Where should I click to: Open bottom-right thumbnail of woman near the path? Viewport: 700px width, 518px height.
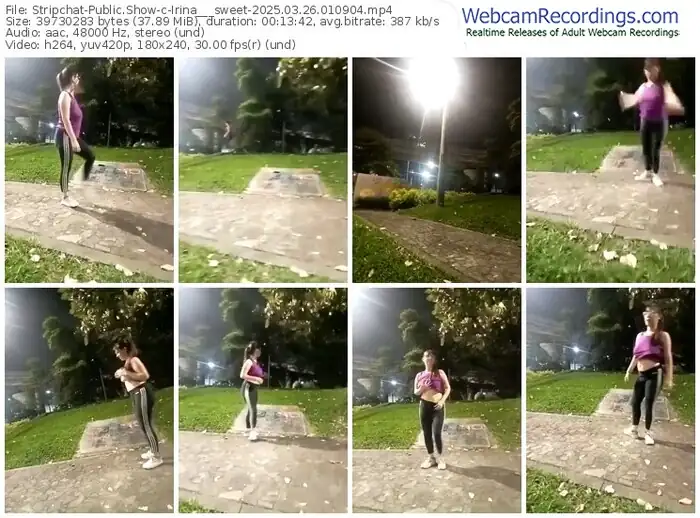610,400
